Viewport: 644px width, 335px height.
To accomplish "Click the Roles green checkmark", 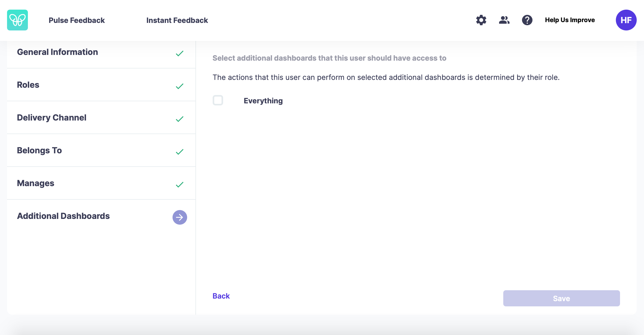I will click(x=180, y=86).
